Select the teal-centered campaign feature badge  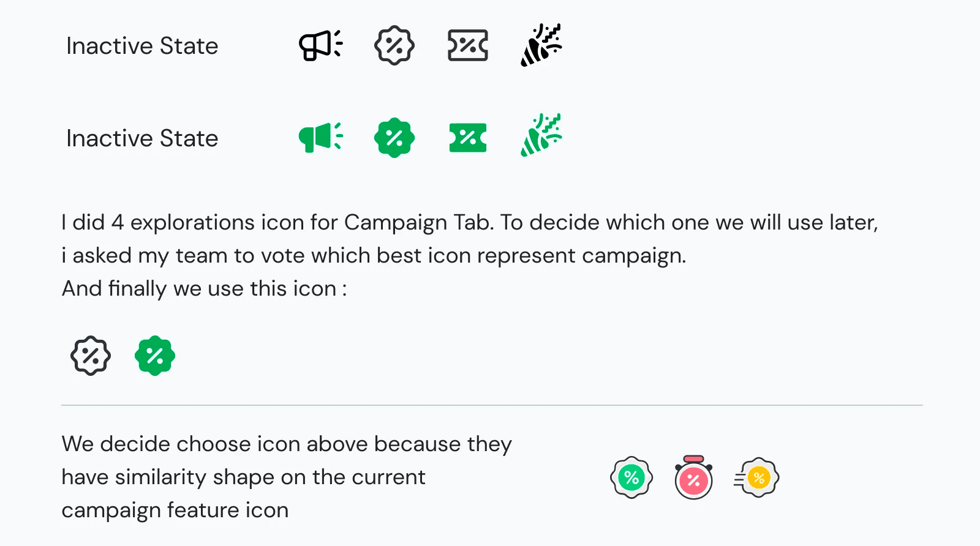(x=631, y=477)
